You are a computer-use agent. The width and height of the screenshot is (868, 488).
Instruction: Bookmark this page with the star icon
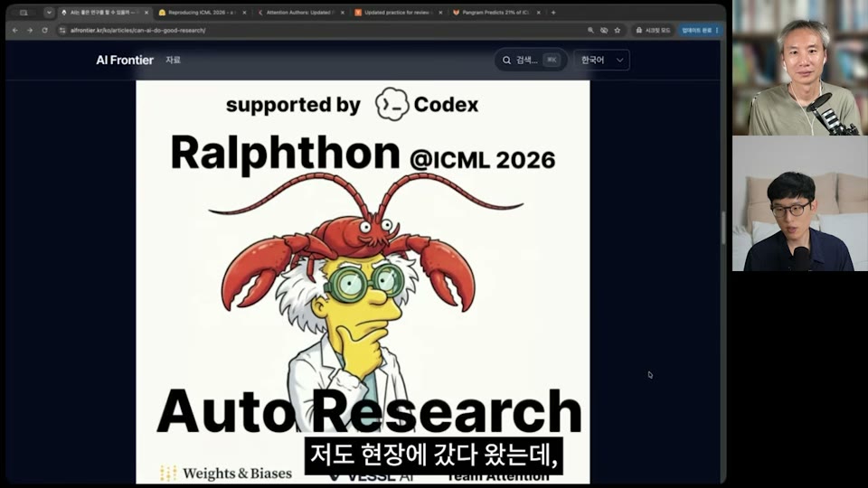[618, 31]
